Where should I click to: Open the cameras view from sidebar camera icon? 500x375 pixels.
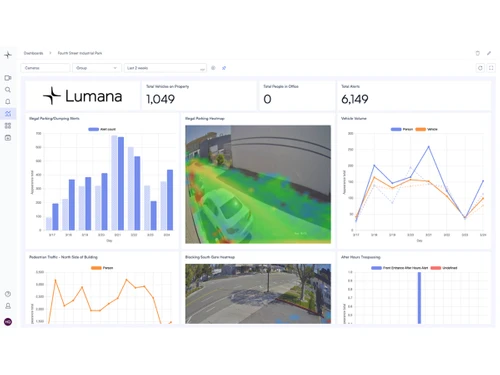pos(8,78)
